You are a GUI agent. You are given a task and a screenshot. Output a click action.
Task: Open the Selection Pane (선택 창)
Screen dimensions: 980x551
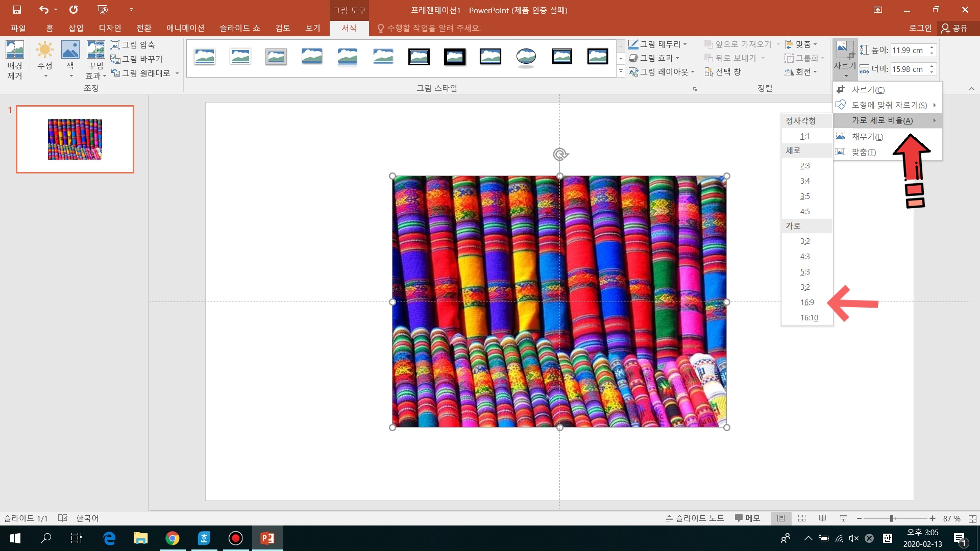(x=723, y=72)
